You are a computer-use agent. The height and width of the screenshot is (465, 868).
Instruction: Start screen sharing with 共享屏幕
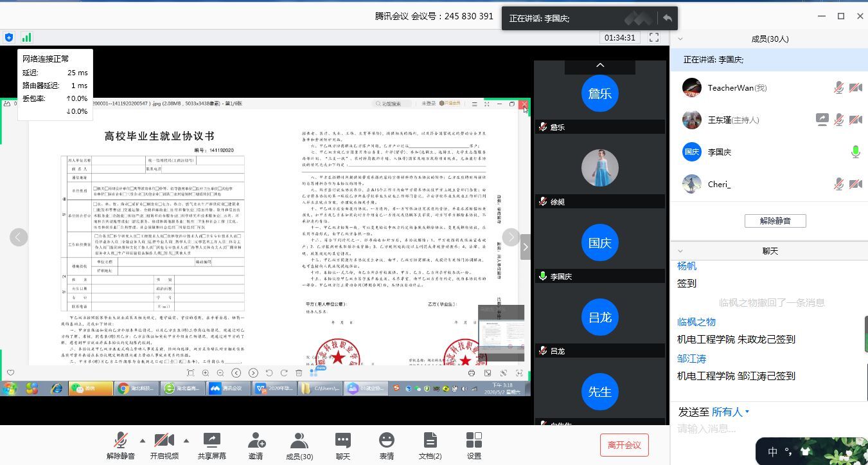[x=211, y=445]
